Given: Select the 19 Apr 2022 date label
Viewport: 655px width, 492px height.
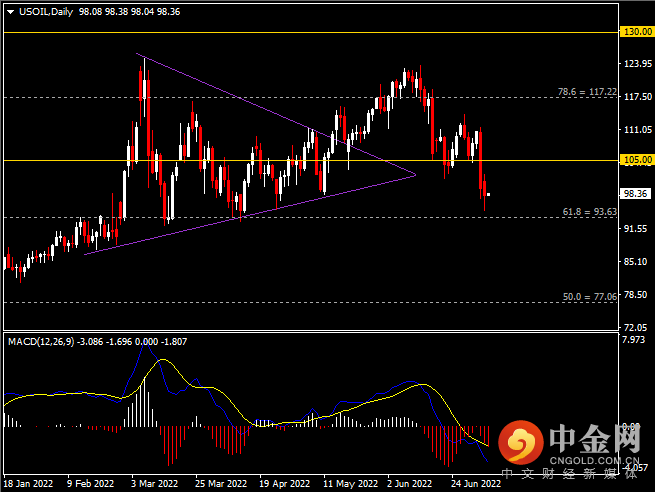Looking at the screenshot, I should 284,484.
